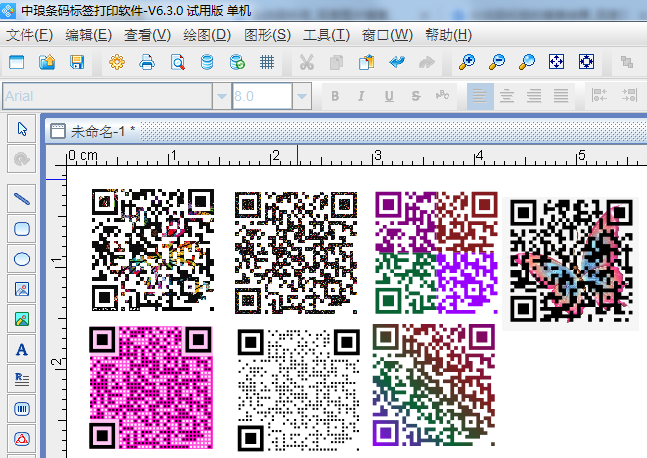Open the 文件(F) menu
Image resolution: width=647 pixels, height=458 pixels.
29,35
